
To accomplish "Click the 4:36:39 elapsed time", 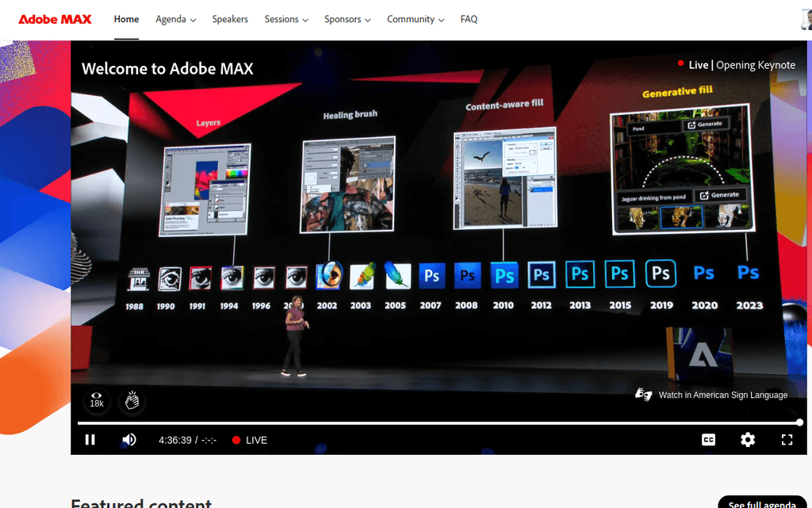I will [x=175, y=440].
